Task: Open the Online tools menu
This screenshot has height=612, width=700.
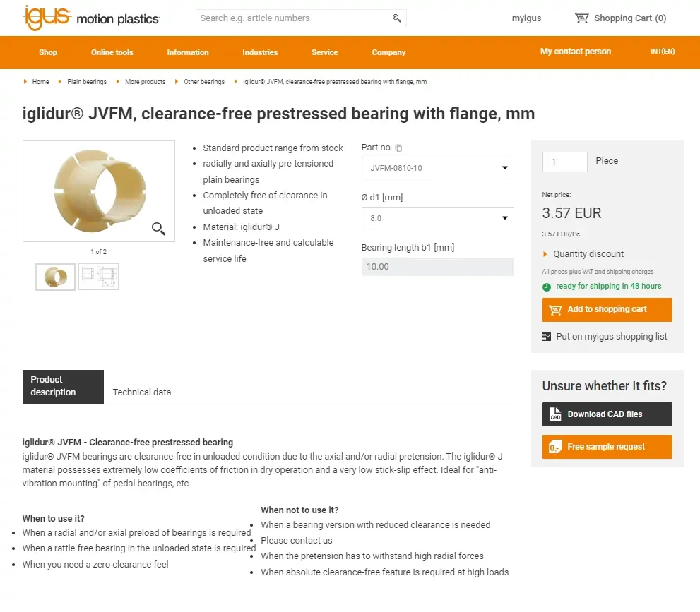Action: coord(112,52)
